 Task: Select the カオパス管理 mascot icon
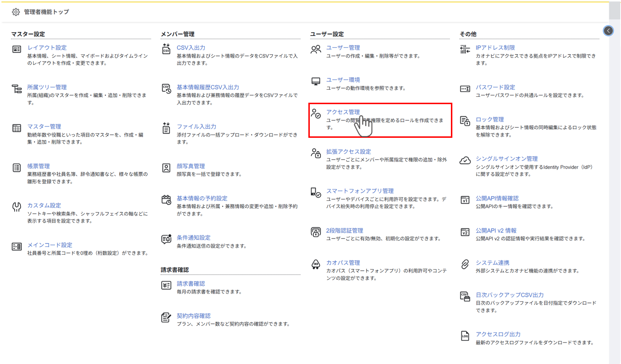click(x=316, y=264)
